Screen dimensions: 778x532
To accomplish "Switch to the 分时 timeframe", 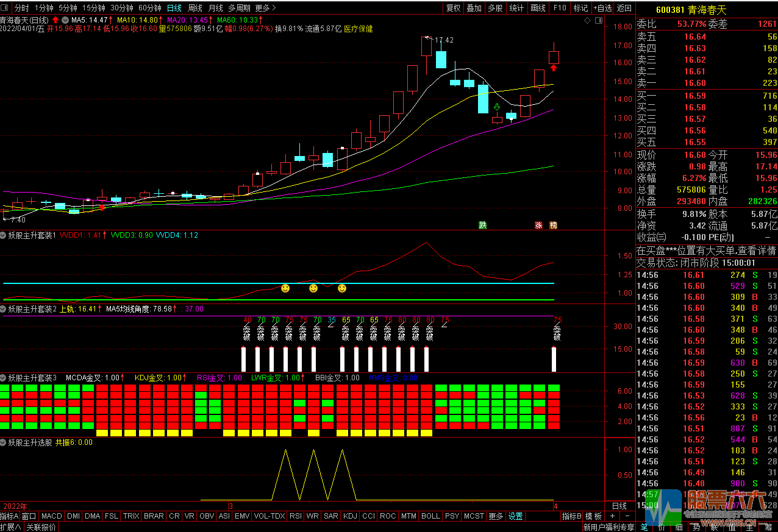I will click(21, 8).
